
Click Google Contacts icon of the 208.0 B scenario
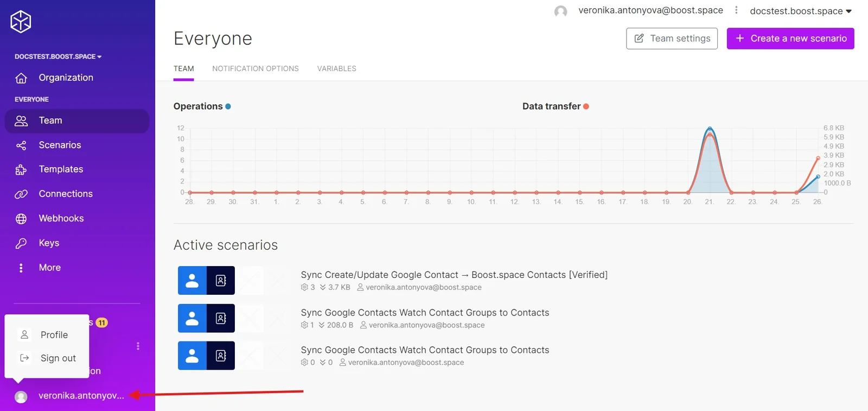(x=192, y=318)
